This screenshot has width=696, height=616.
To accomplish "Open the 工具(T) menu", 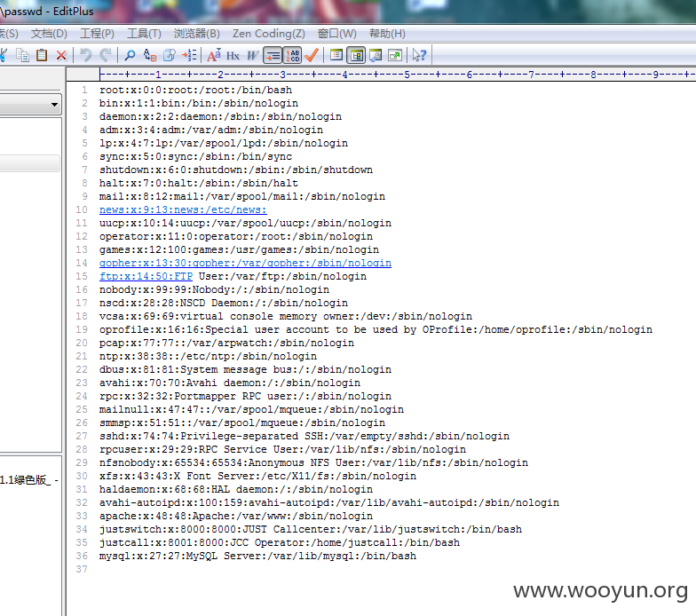I will (144, 34).
